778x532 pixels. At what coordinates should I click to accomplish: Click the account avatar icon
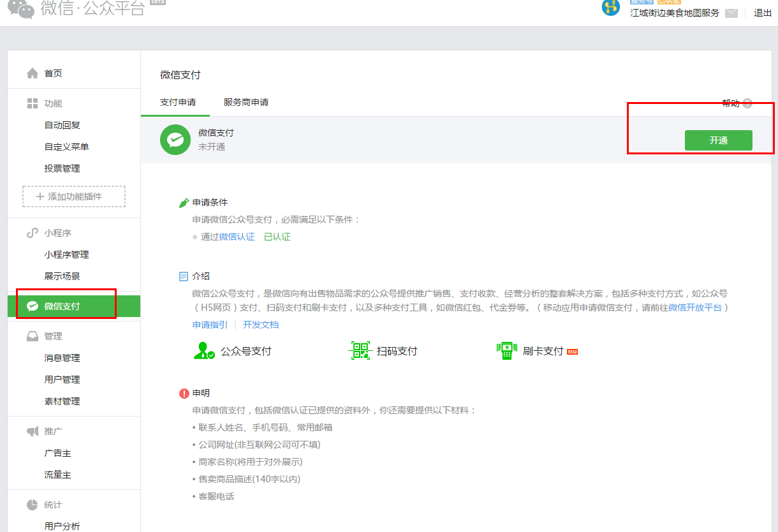pos(611,8)
